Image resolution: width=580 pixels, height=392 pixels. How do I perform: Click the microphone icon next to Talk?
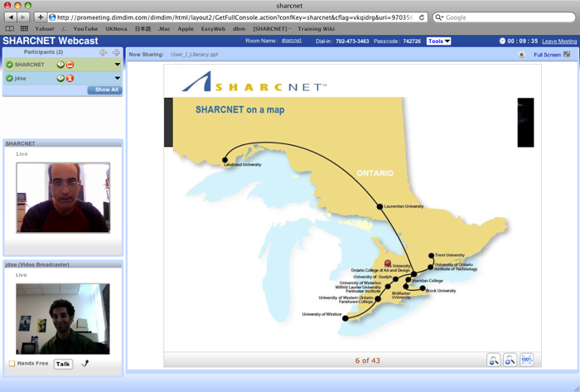coord(85,364)
